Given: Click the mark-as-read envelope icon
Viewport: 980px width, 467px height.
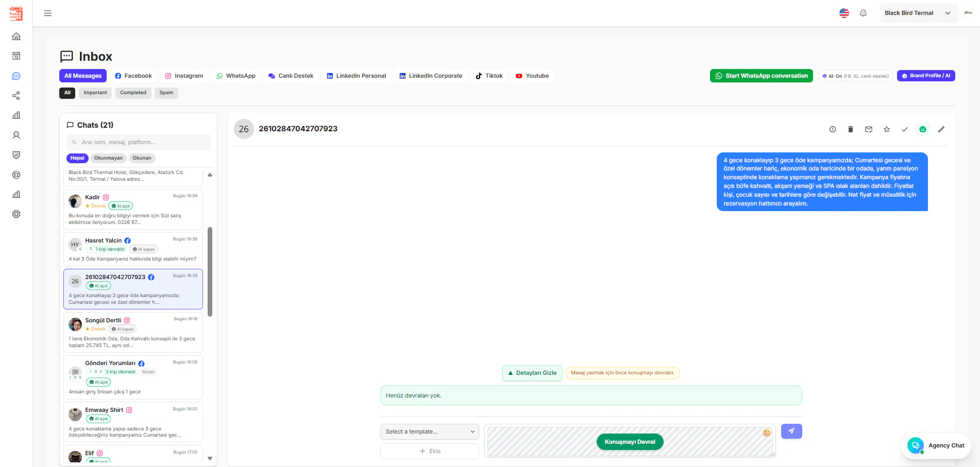Looking at the screenshot, I should 869,129.
